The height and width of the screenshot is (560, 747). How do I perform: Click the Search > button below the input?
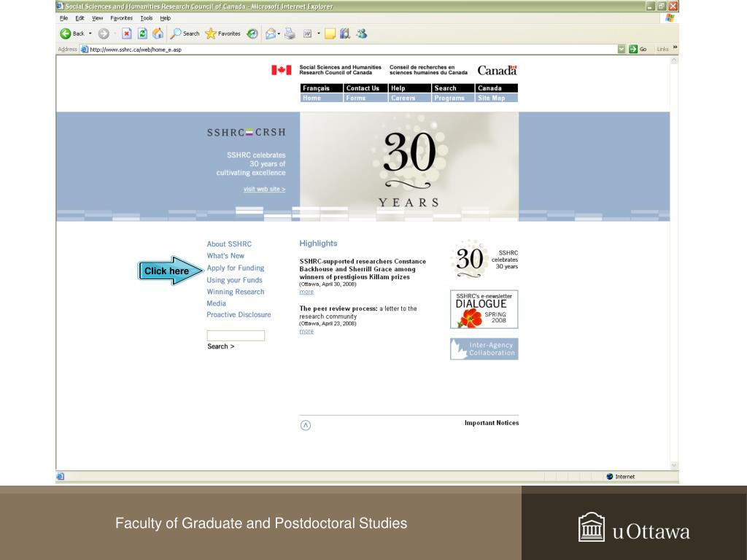[x=220, y=346]
